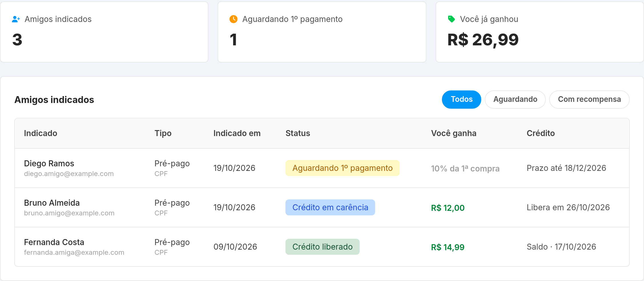Viewport: 644px width, 281px height.
Task: Click fernanda.amiga@example.com email
Action: [x=74, y=252]
